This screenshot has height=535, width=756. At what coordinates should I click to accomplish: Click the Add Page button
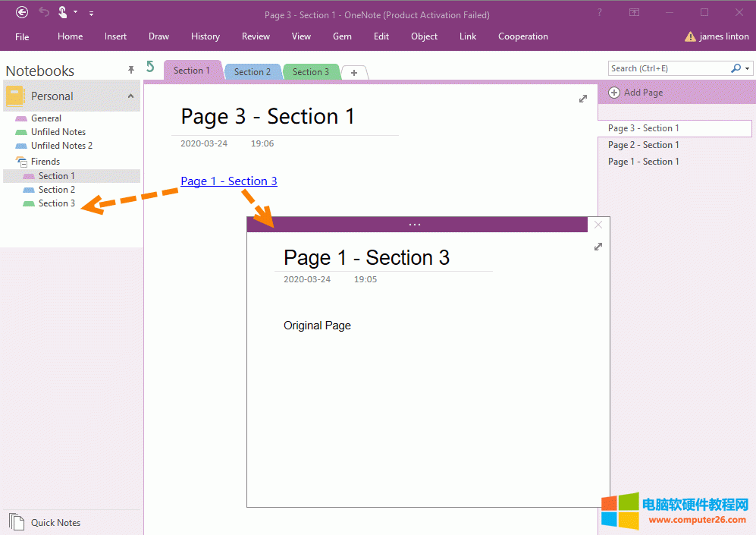pyautogui.click(x=636, y=93)
